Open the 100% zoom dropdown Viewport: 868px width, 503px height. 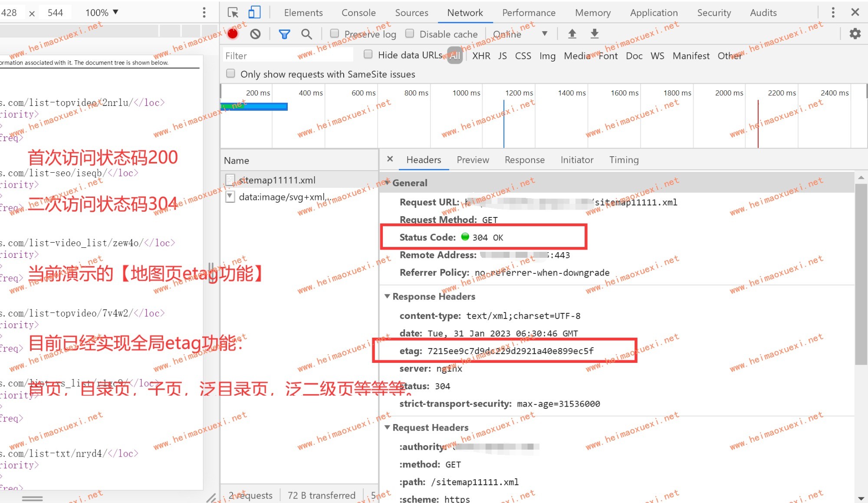pos(102,13)
